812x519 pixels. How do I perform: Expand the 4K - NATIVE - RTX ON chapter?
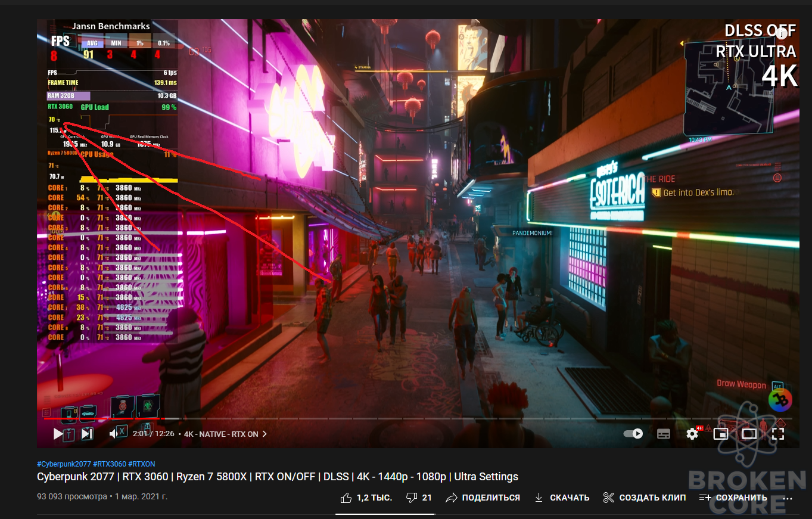click(x=225, y=434)
